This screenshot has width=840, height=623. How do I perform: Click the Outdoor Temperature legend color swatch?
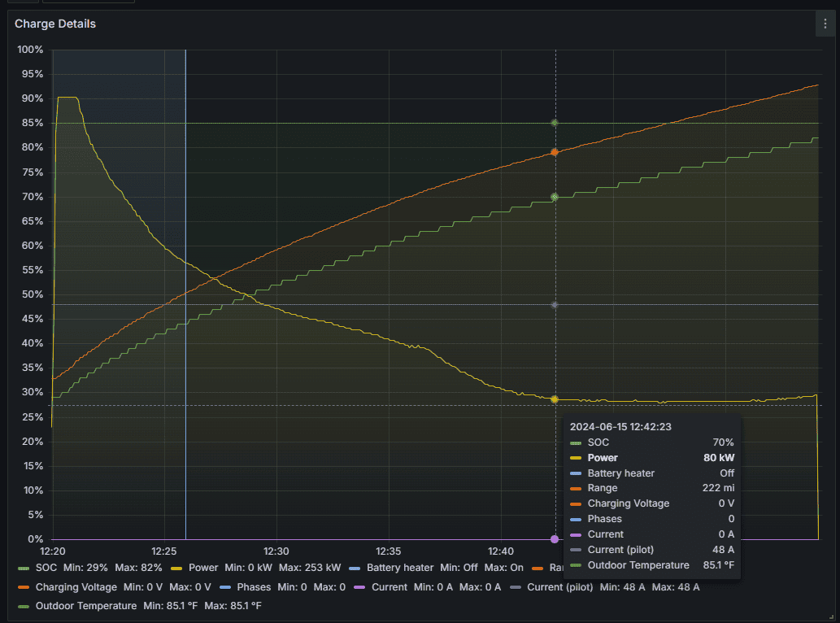click(x=24, y=607)
